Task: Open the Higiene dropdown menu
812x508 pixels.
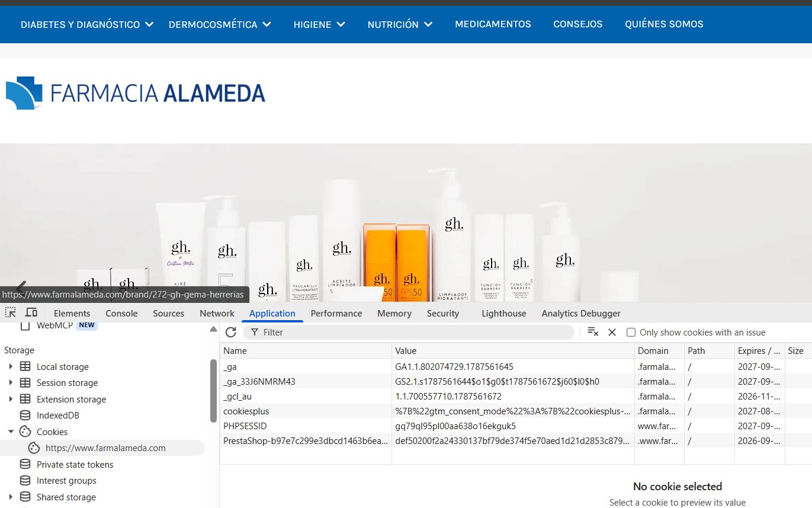Action: pyautogui.click(x=319, y=24)
